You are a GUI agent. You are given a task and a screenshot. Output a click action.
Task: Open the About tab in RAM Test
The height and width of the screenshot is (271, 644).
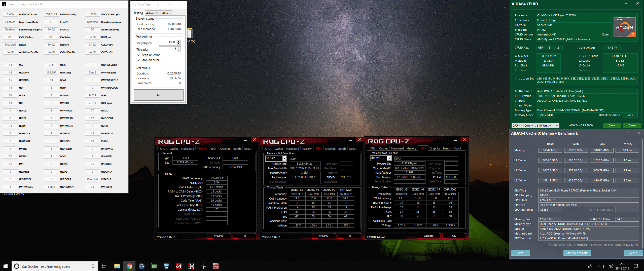pos(166,13)
